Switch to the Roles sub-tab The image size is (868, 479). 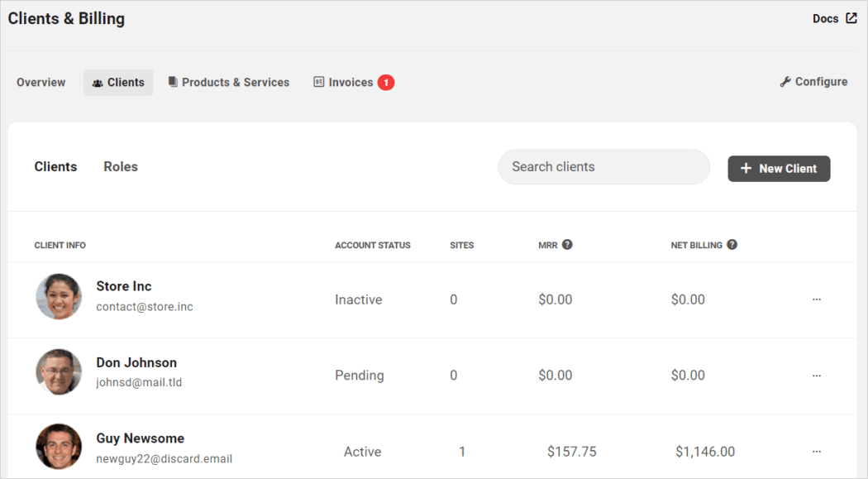click(121, 166)
